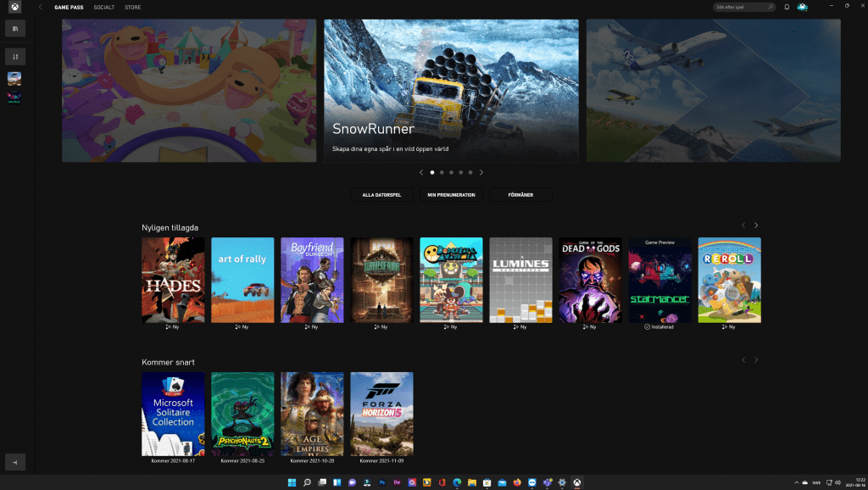Page left in the Kommer snart row
The image size is (868, 490).
click(x=743, y=360)
